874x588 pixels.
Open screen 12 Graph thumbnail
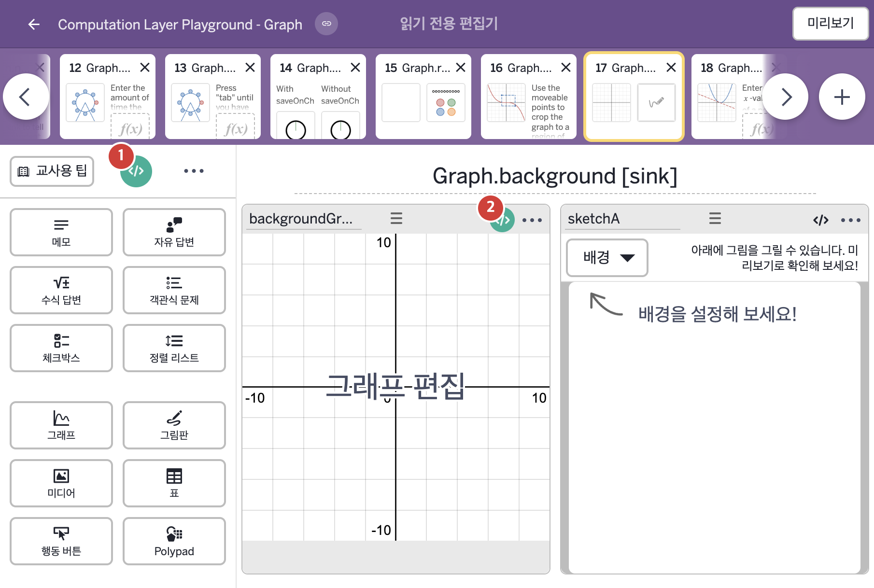[x=108, y=97]
